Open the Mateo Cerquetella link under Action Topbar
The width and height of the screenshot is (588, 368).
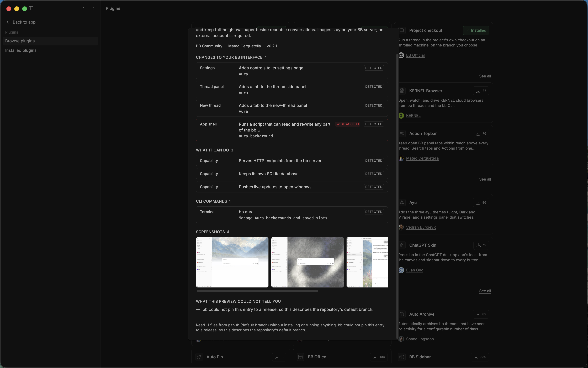422,158
